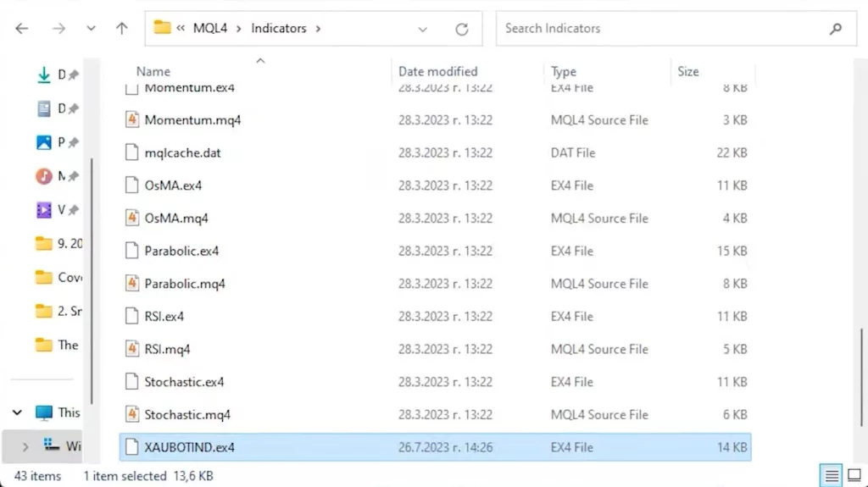Viewport: 868px width, 487px height.
Task: Click the search magnifier icon
Action: [x=836, y=29]
